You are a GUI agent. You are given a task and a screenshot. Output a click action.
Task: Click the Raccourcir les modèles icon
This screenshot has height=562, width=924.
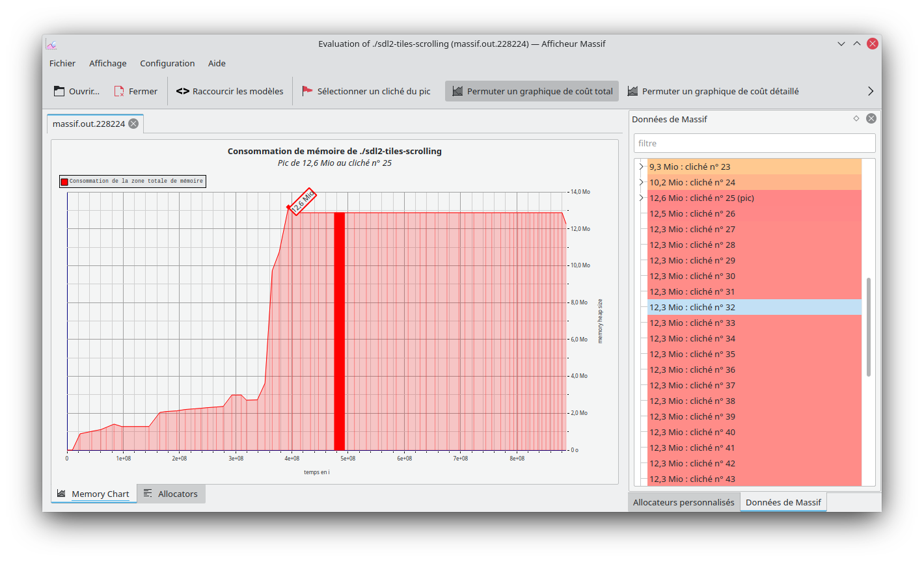click(x=183, y=91)
